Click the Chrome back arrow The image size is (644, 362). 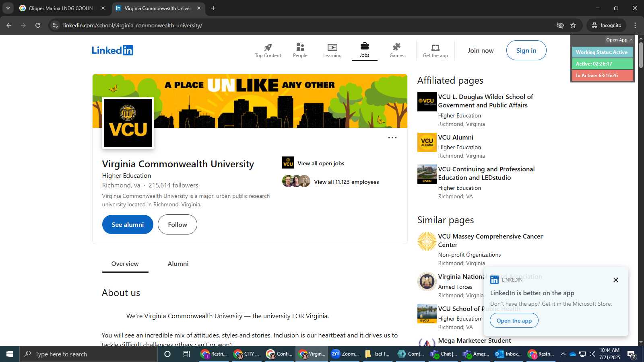coord(9,25)
